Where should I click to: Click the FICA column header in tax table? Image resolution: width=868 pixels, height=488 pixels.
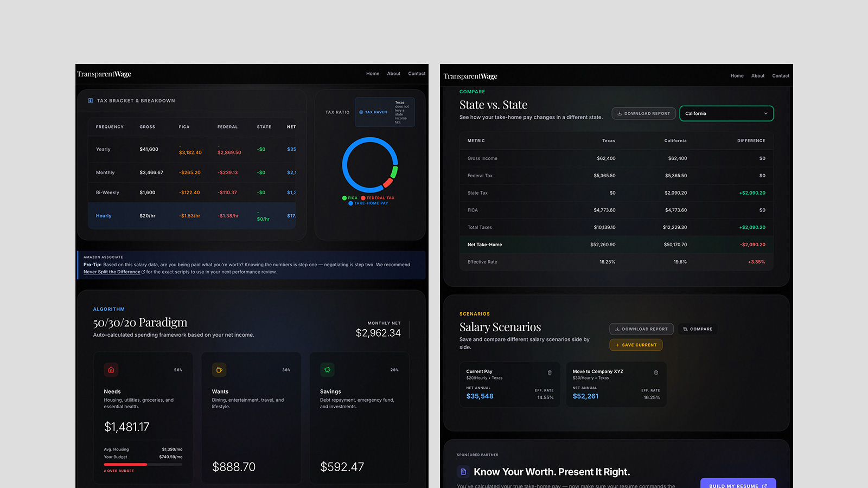pos(184,127)
